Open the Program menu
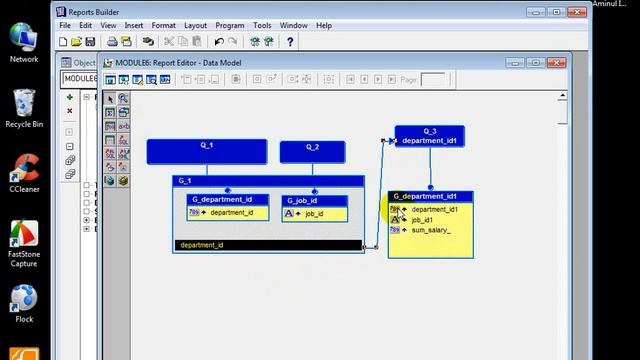The width and height of the screenshot is (640, 360). tap(230, 25)
